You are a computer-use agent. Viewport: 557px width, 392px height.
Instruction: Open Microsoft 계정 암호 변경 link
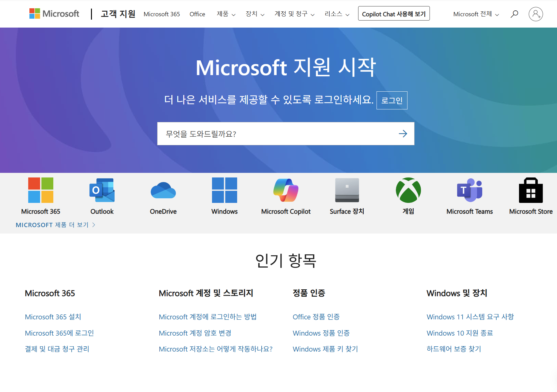pos(195,333)
